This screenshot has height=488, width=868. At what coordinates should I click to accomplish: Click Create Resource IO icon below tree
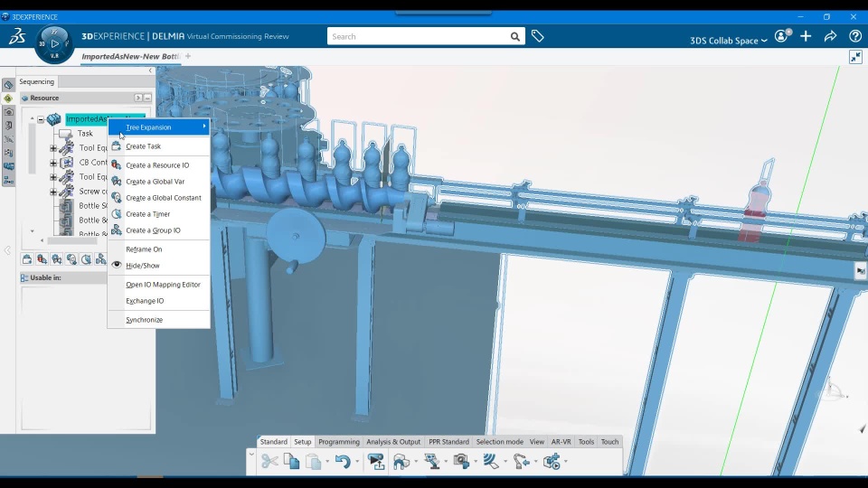tap(42, 259)
